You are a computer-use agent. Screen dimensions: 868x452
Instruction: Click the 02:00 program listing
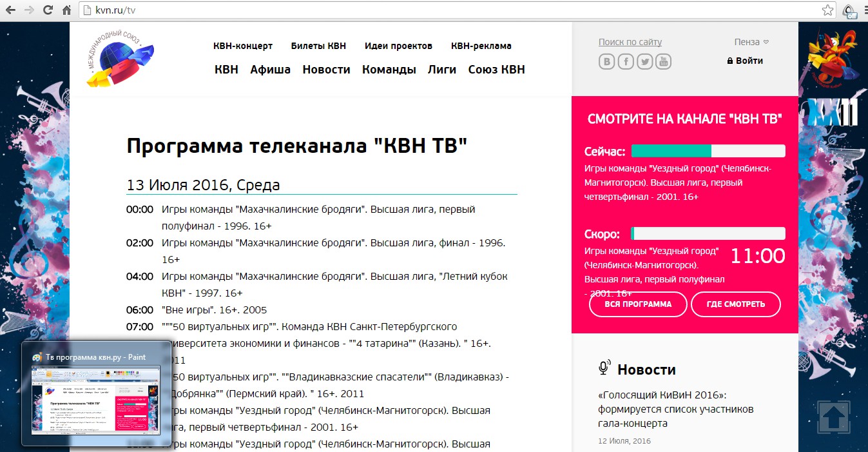click(321, 251)
